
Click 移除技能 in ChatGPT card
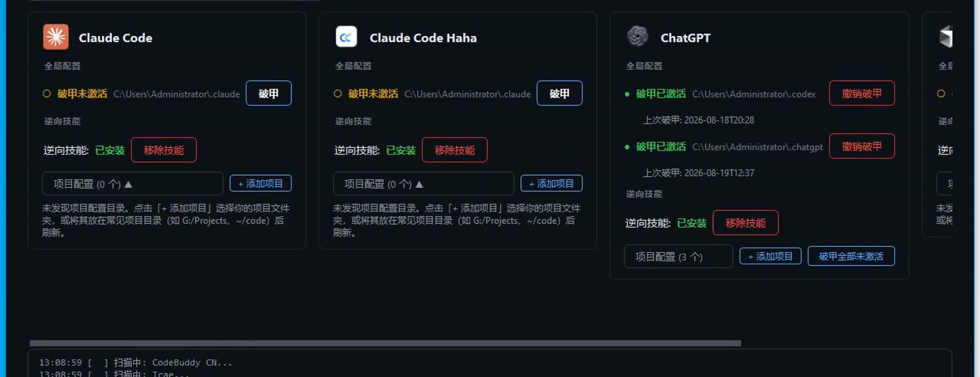click(745, 223)
